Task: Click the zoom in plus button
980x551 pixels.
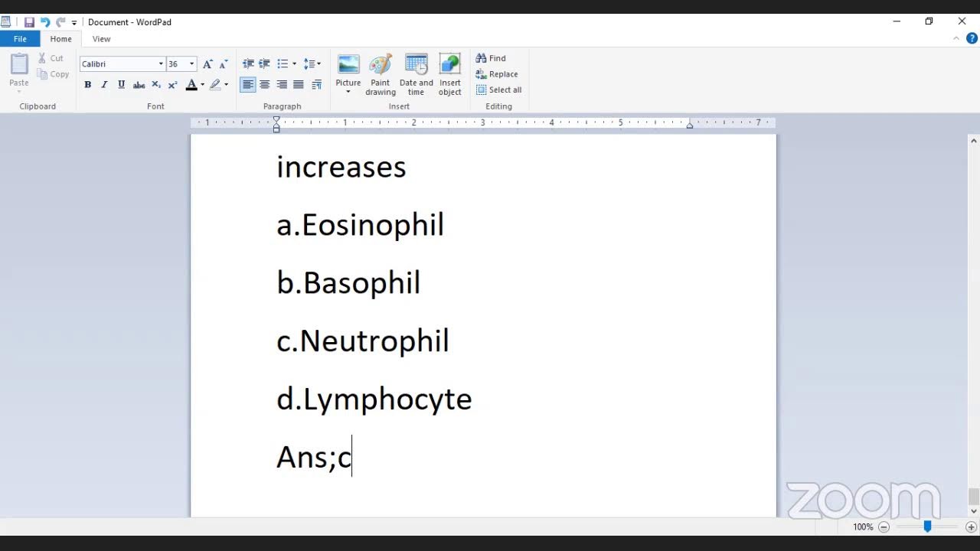Action: (x=972, y=527)
